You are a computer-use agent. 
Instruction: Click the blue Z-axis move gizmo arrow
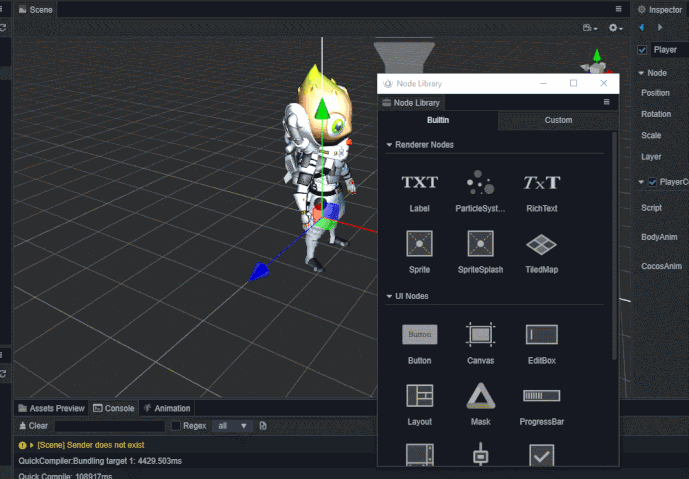coord(259,271)
